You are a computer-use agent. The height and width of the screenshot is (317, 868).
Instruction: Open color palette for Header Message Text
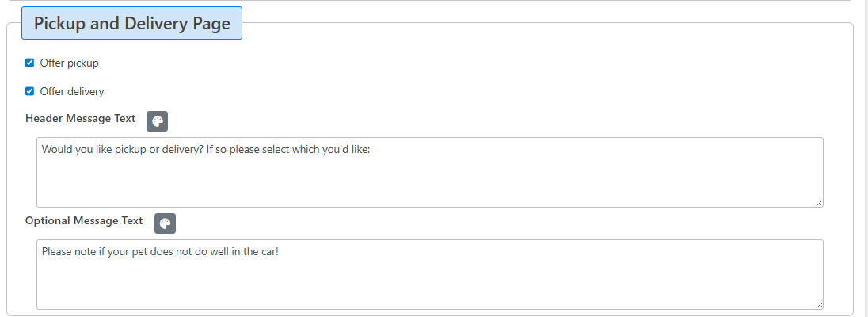pyautogui.click(x=158, y=121)
